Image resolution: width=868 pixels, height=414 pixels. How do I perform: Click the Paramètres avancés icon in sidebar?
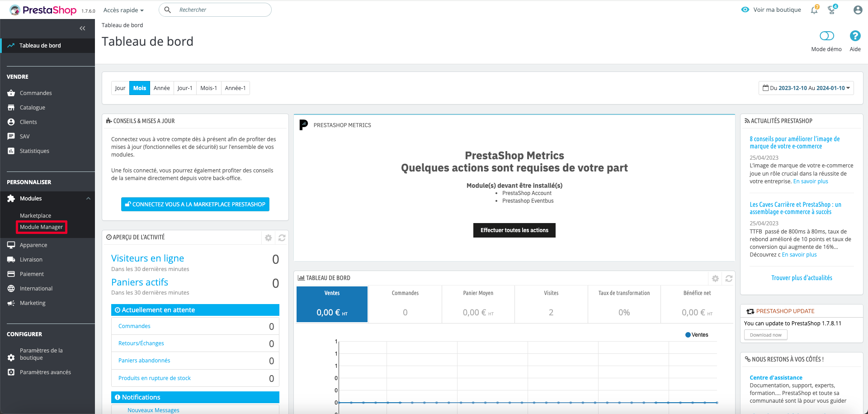[11, 372]
